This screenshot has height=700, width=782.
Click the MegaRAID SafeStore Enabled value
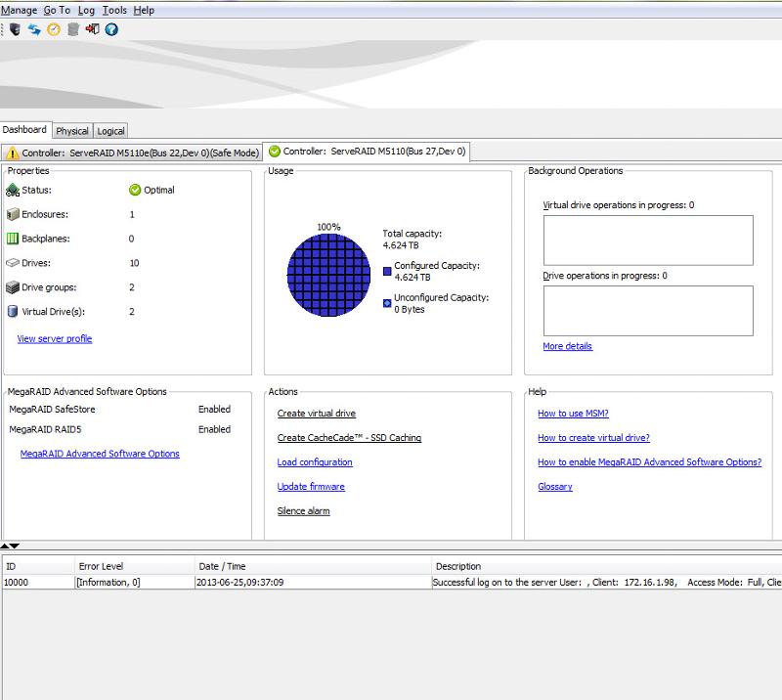point(214,409)
